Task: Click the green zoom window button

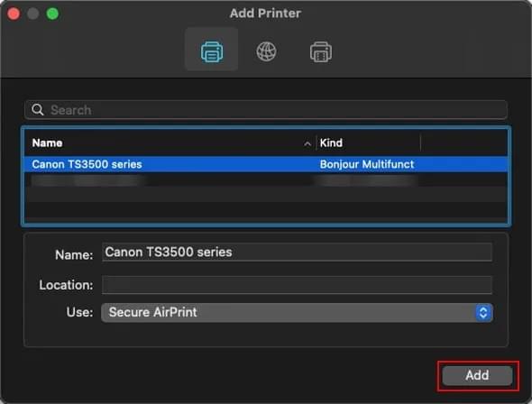Action: click(x=52, y=14)
